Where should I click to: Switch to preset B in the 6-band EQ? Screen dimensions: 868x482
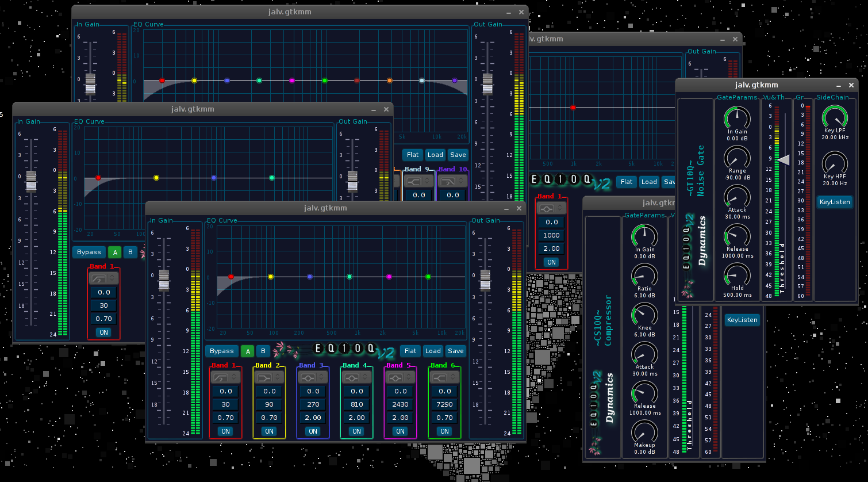(263, 351)
